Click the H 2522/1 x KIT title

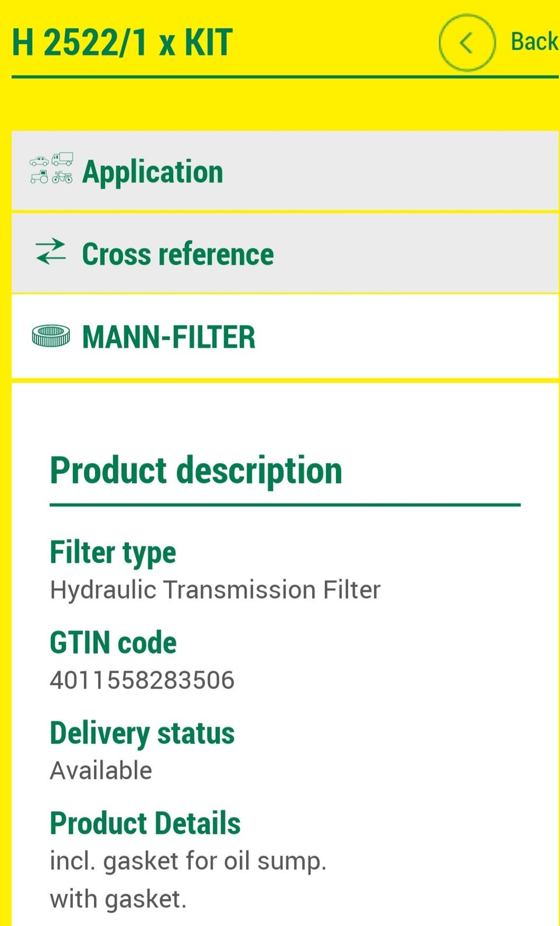[122, 43]
